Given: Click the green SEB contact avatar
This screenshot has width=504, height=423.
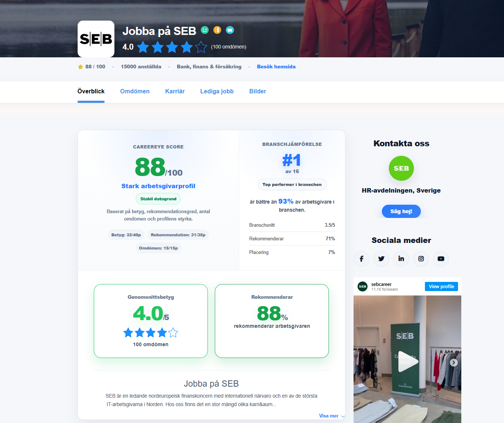Looking at the screenshot, I should (401, 168).
